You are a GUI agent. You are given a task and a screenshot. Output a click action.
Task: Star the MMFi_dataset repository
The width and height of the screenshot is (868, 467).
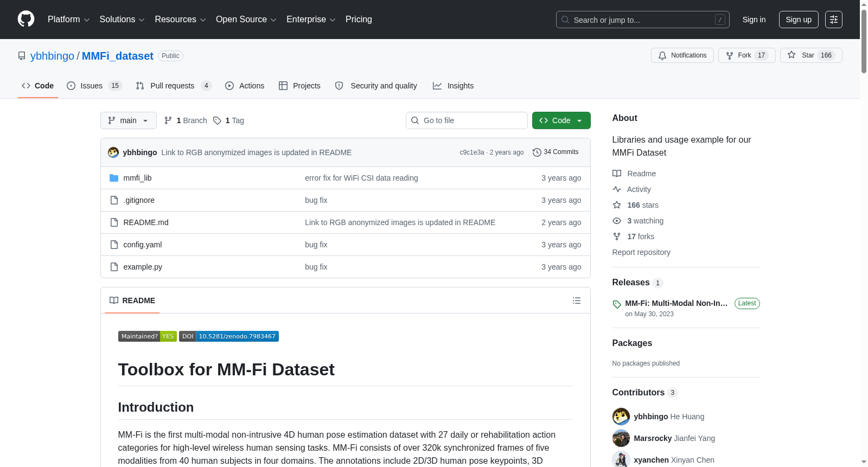tap(811, 55)
